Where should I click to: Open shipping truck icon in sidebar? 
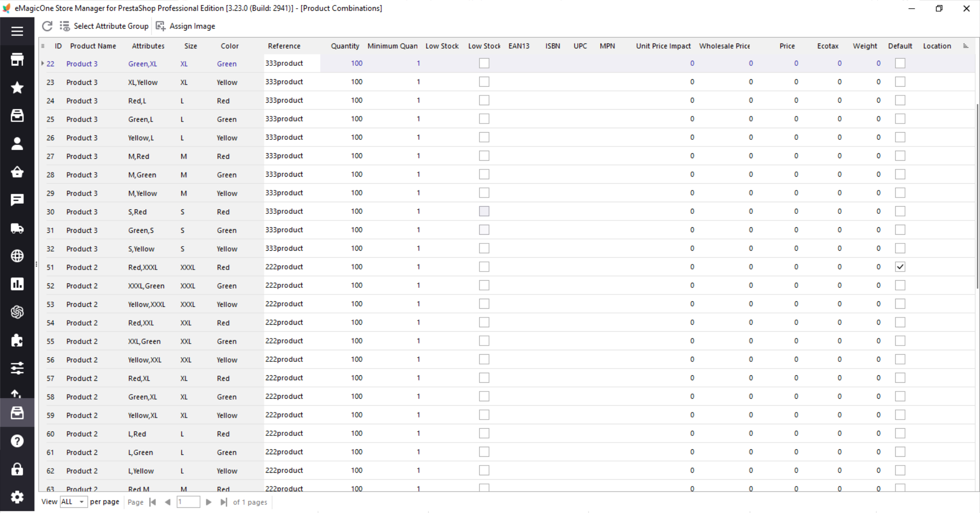coord(17,228)
